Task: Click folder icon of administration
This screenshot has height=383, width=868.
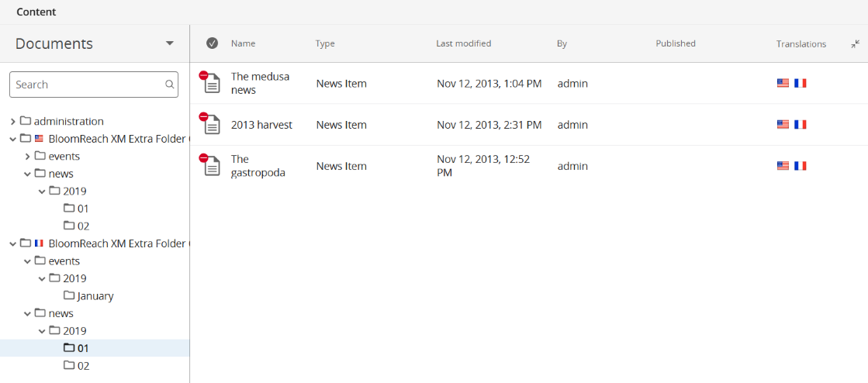Action: (26, 121)
